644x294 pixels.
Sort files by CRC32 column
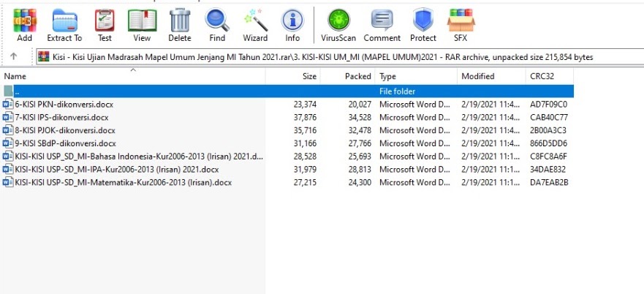(x=550, y=76)
